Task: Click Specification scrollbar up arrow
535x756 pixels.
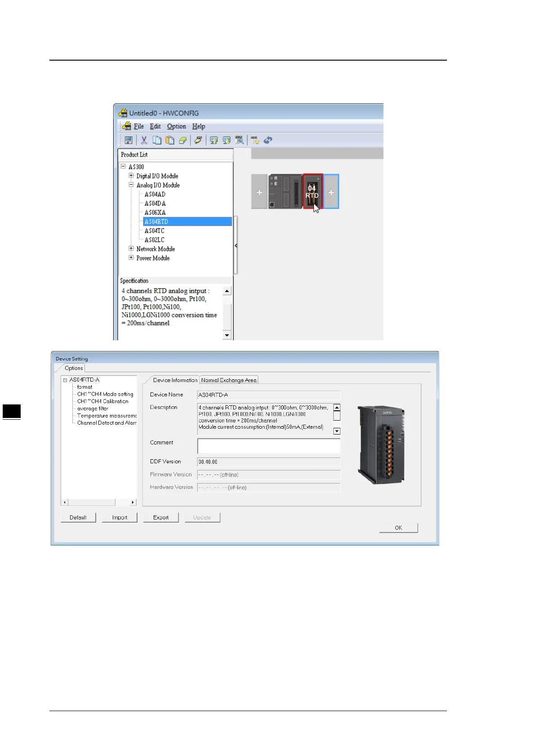Action: click(227, 291)
